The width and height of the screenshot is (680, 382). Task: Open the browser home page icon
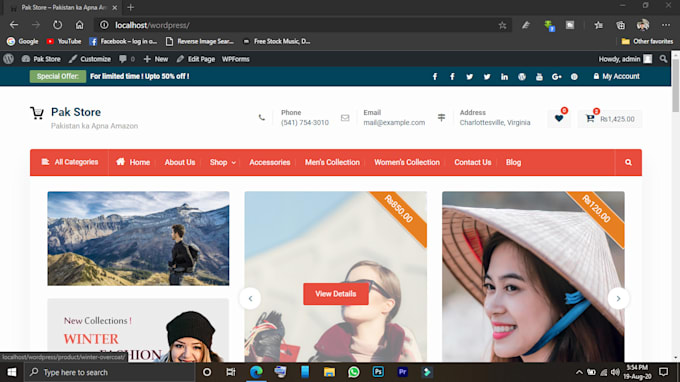(x=79, y=25)
